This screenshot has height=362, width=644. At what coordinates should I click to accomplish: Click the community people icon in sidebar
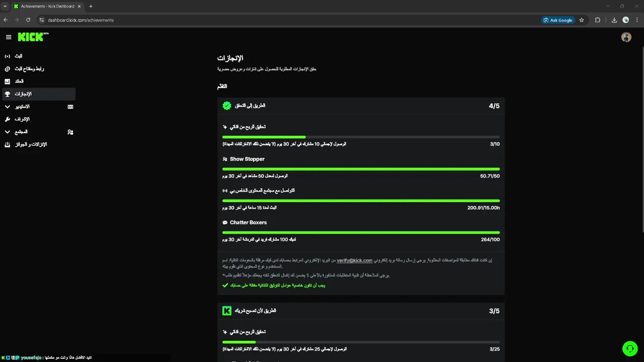point(70,132)
